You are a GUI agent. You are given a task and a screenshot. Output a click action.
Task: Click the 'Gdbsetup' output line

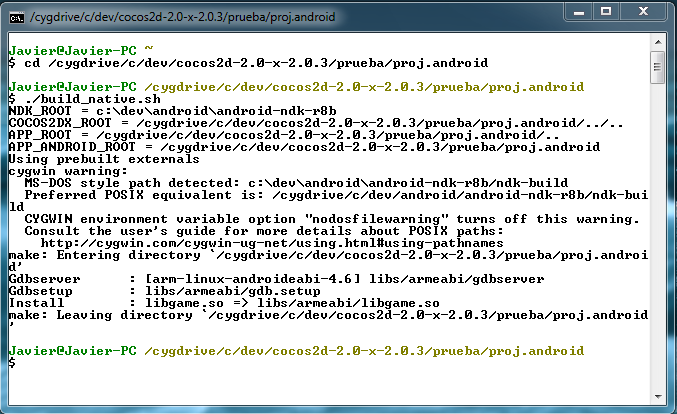point(165,291)
